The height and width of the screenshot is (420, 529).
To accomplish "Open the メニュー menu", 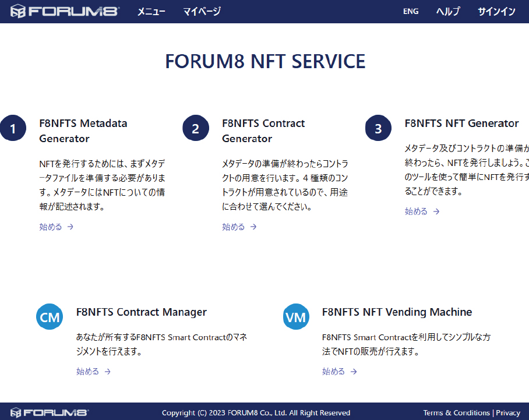I will point(151,12).
